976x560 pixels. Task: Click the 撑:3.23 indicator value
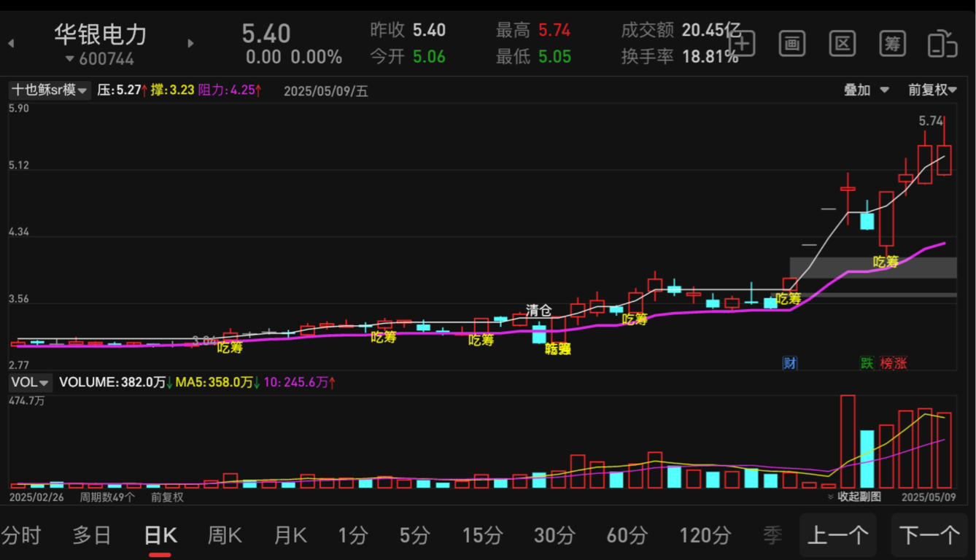[x=172, y=91]
